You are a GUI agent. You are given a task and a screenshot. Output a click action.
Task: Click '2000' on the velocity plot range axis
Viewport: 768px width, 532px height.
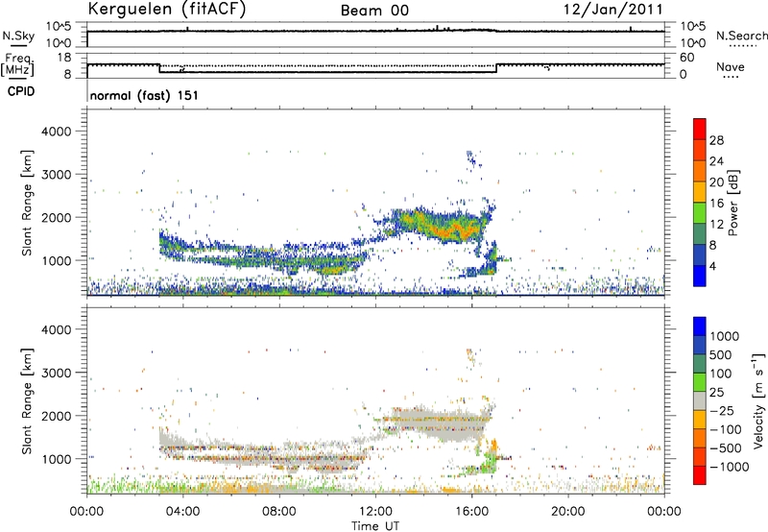(x=56, y=416)
